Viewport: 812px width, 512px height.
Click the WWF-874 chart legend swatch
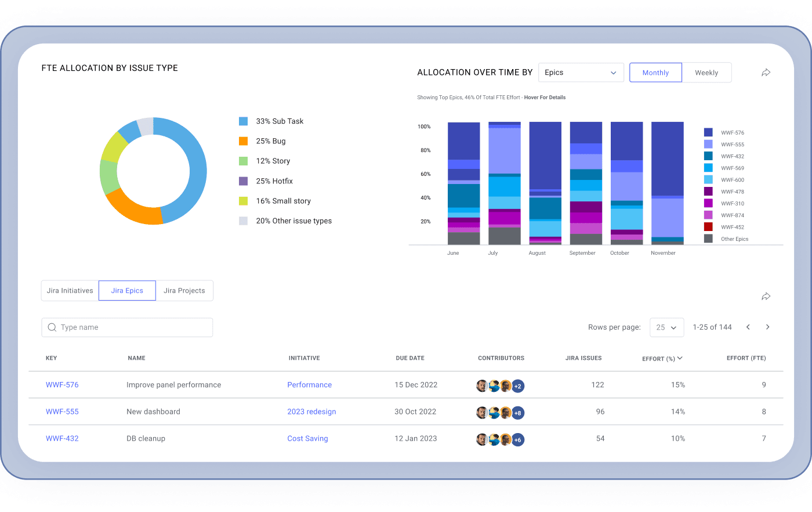tap(708, 215)
